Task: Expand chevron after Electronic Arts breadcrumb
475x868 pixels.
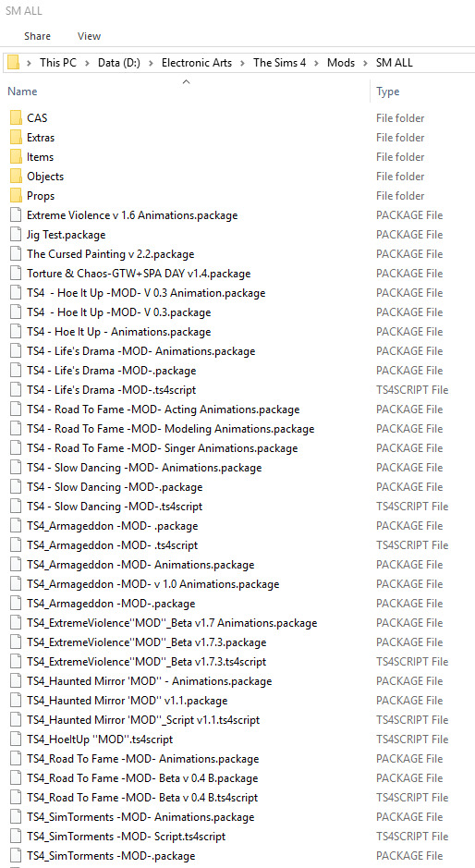Action: coord(242,63)
